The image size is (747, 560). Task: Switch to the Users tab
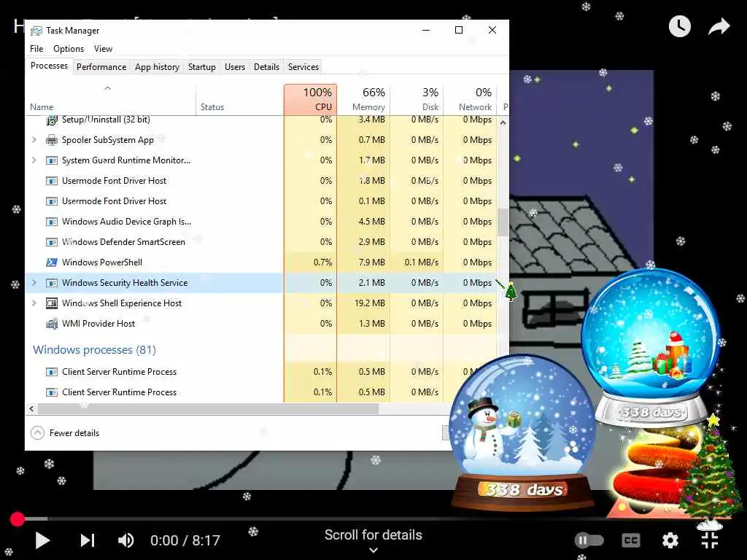pyautogui.click(x=235, y=66)
